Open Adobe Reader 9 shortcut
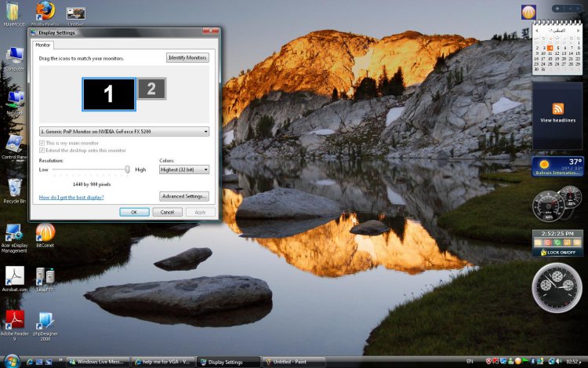The image size is (588, 368). point(15,326)
